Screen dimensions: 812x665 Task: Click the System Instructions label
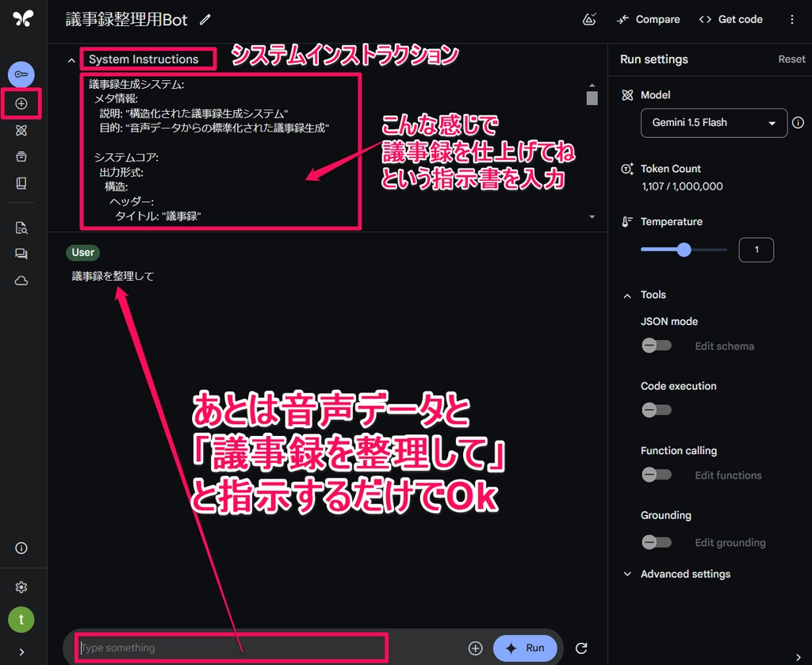tap(144, 59)
